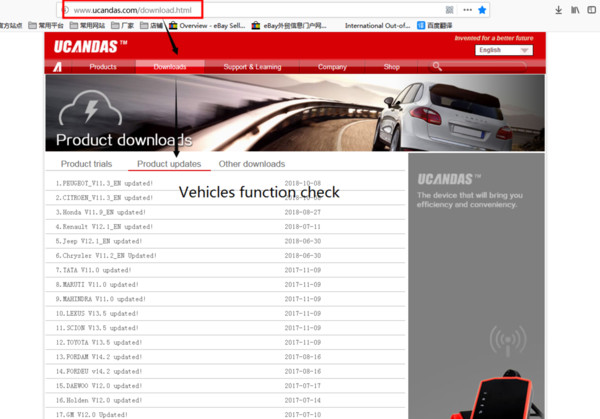This screenshot has height=419, width=600.
Task: Switch to the Other downloads tab
Action: [x=252, y=164]
